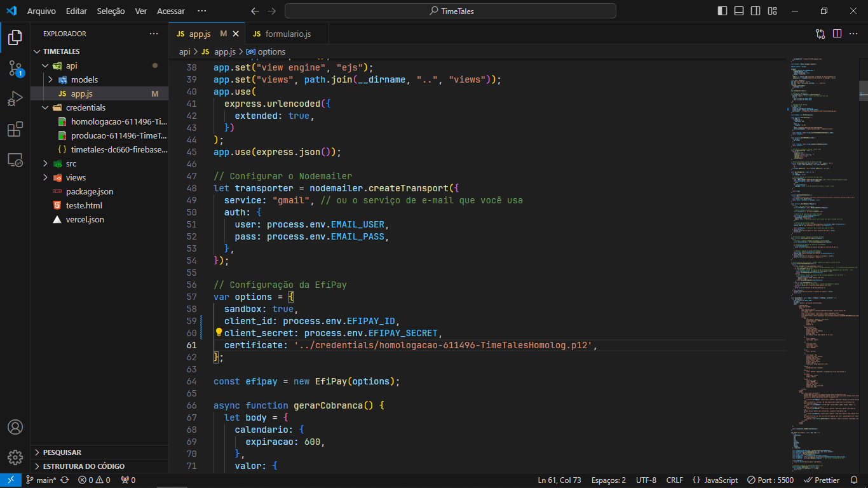Show code actions lightbulb on line 60
The height and width of the screenshot is (488, 868).
(219, 332)
